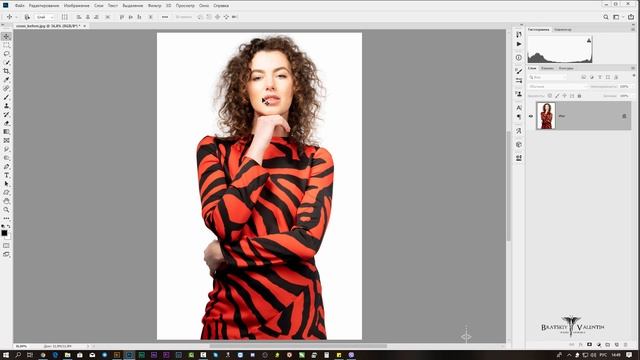This screenshot has height=360, width=640.
Task: Open the Фильтр menu
Action: [154, 6]
